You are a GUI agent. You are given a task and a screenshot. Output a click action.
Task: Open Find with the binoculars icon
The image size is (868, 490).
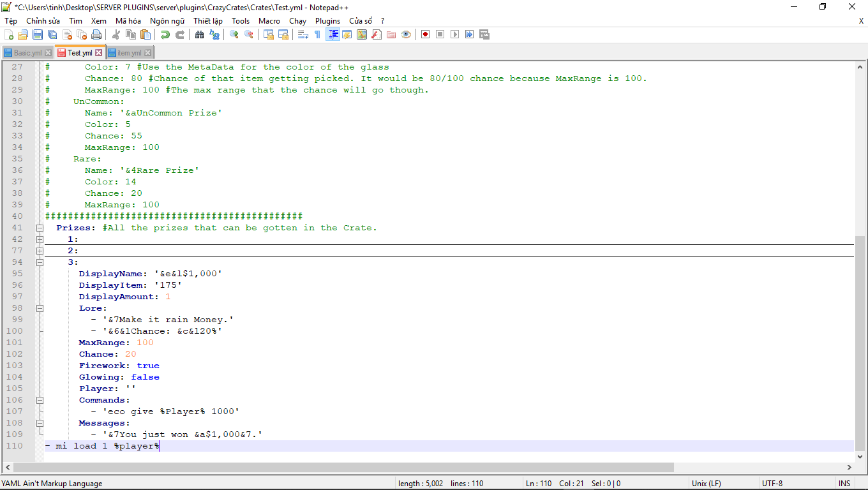click(199, 34)
